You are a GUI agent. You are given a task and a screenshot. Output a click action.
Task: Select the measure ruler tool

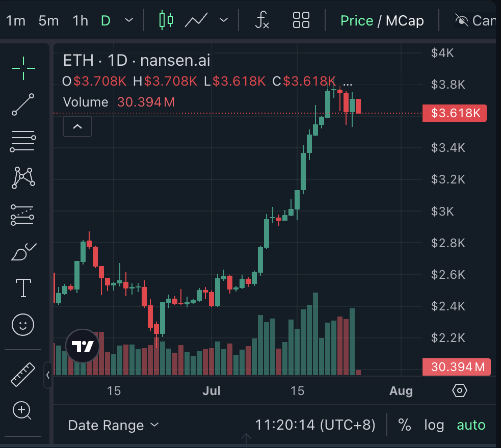tap(22, 374)
